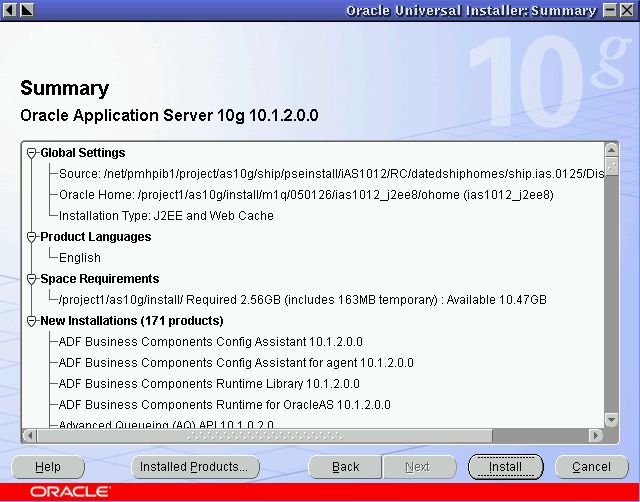The width and height of the screenshot is (640, 502).
Task: Minimize the Oracle Universal Installer window
Action: (x=610, y=10)
